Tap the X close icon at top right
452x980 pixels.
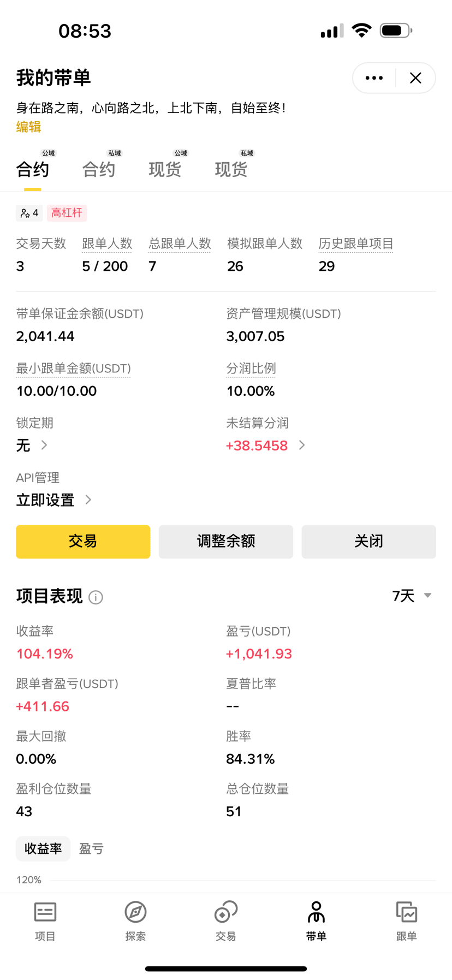[x=415, y=78]
